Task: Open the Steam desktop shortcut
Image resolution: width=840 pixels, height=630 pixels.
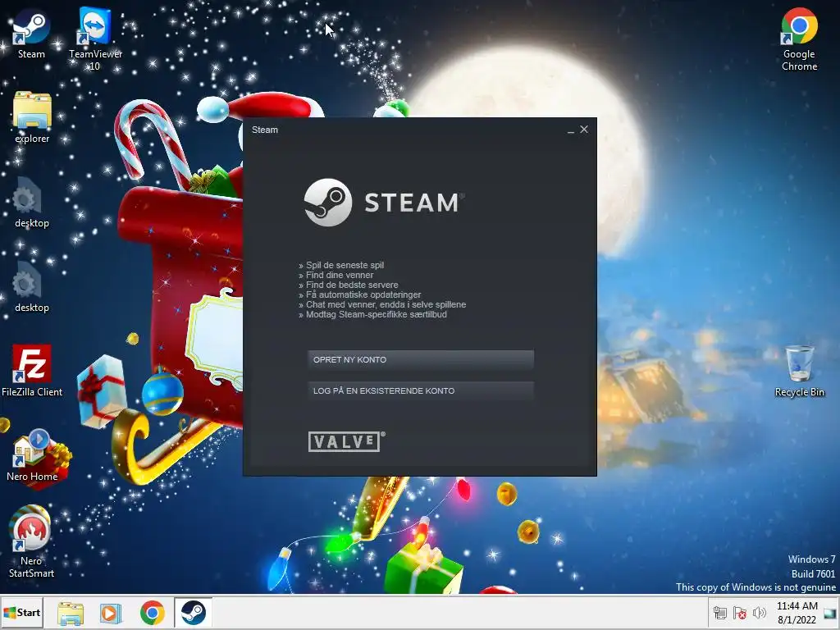Action: point(31,33)
